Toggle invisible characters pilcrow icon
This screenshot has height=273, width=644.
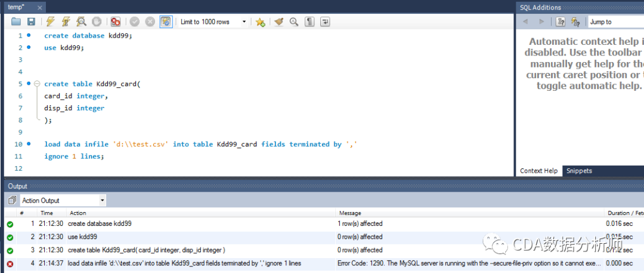pos(309,22)
